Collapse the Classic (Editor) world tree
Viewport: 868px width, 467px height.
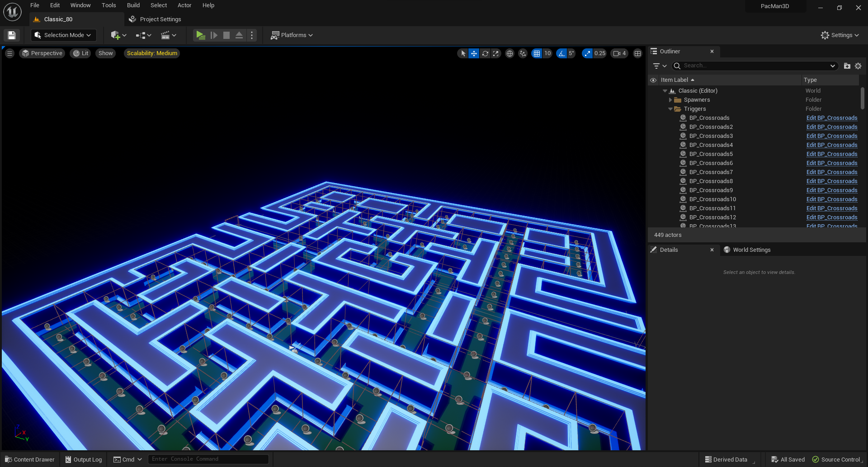[x=665, y=91]
